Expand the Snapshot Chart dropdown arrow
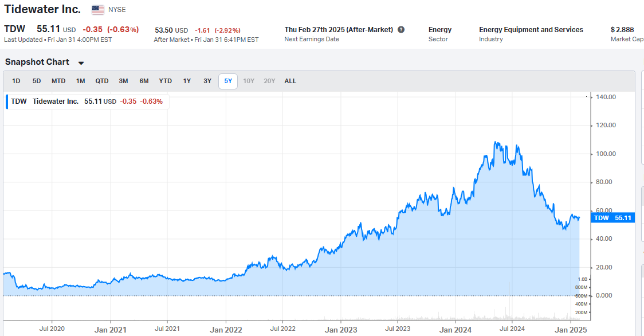The width and height of the screenshot is (644, 336). point(81,63)
